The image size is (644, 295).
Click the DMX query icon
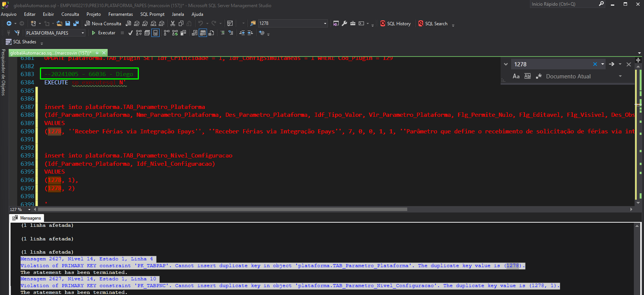pyautogui.click(x=145, y=23)
